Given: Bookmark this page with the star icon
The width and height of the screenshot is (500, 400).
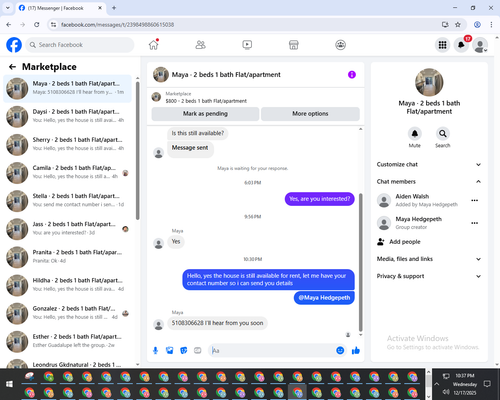Looking at the screenshot, I should click(x=458, y=24).
